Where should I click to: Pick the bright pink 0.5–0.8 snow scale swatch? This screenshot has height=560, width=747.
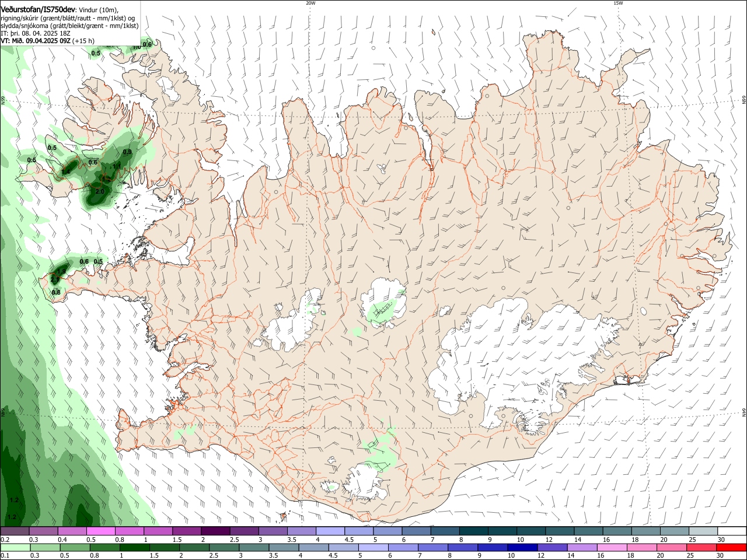(x=101, y=531)
